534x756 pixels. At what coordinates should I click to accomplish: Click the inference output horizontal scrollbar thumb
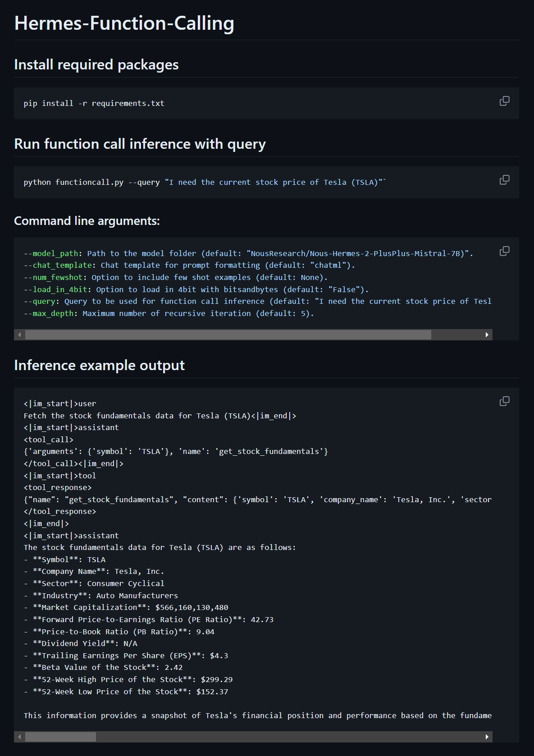click(60, 737)
